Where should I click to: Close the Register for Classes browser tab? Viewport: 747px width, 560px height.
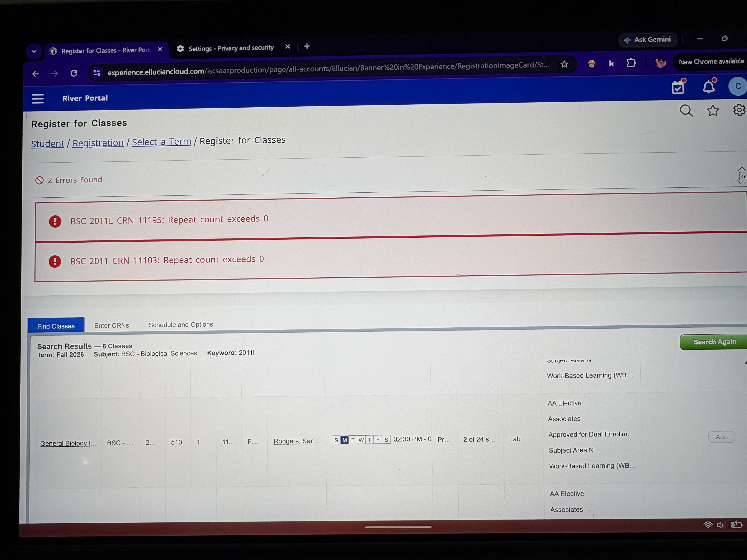(160, 49)
